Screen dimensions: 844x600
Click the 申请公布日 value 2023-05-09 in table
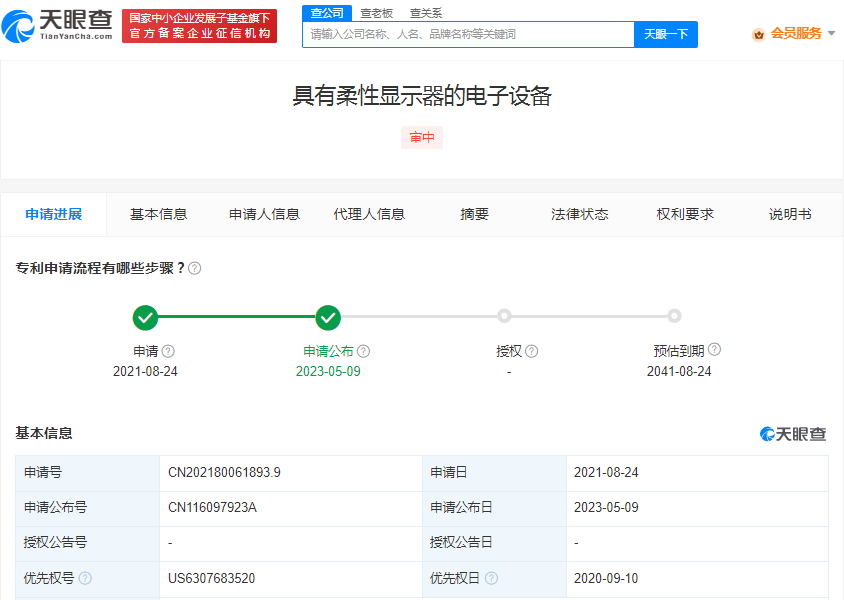coord(606,507)
